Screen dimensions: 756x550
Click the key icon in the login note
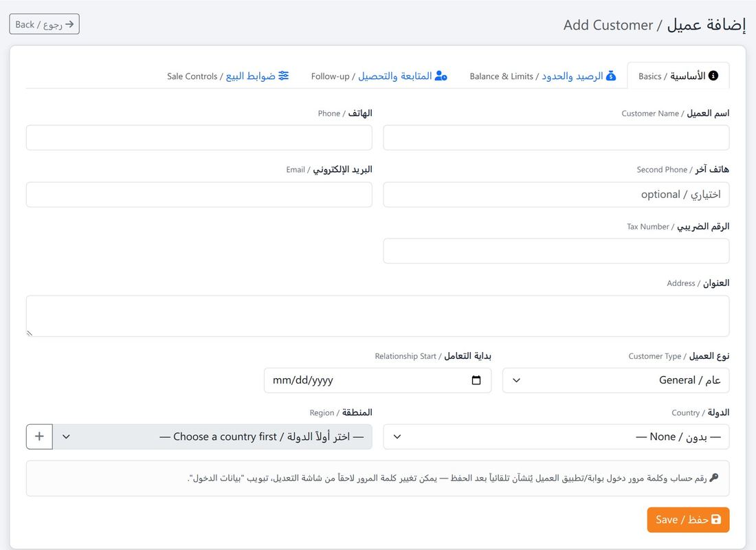[x=714, y=478]
